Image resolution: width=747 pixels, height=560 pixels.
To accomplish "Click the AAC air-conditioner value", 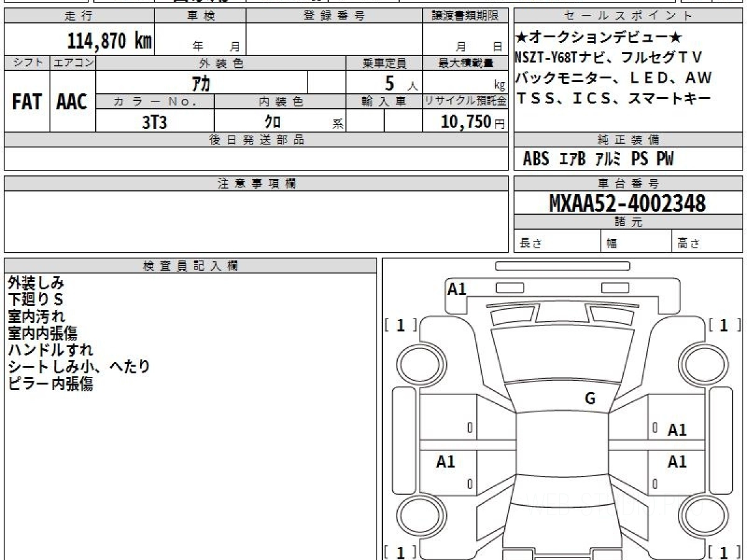I will [72, 101].
